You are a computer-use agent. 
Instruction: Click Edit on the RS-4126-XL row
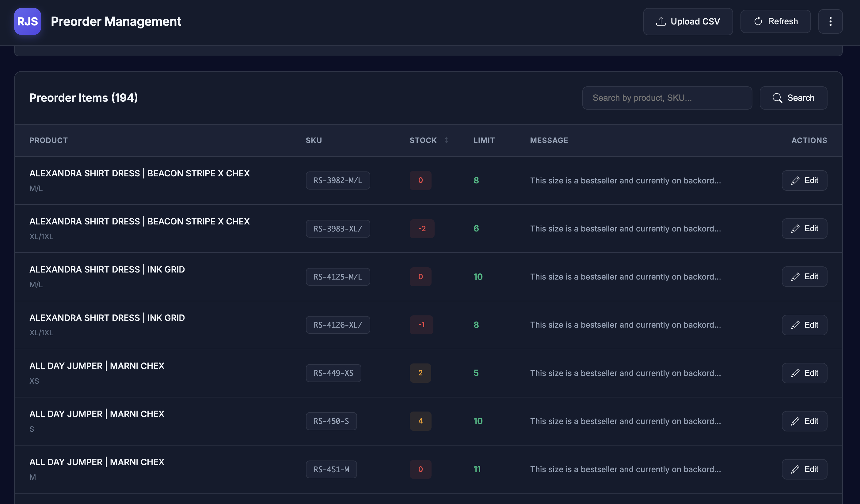tap(805, 325)
